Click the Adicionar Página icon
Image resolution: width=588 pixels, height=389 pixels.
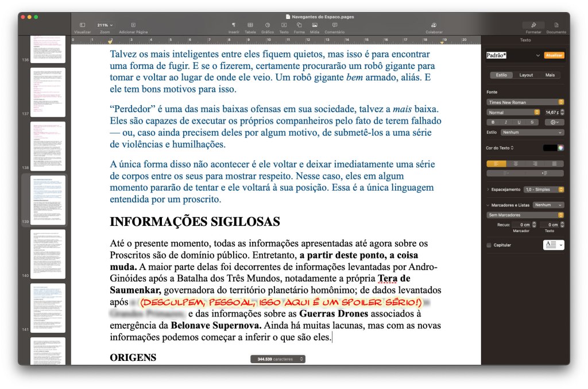[x=133, y=25]
